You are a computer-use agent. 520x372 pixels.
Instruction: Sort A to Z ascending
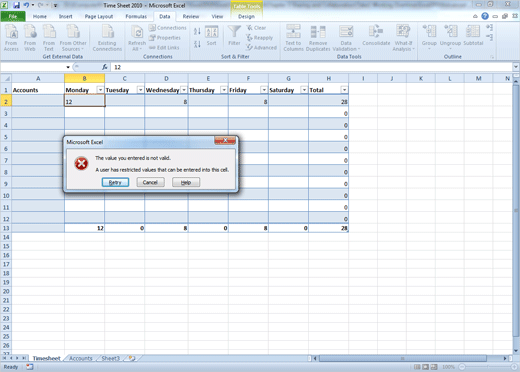click(197, 31)
